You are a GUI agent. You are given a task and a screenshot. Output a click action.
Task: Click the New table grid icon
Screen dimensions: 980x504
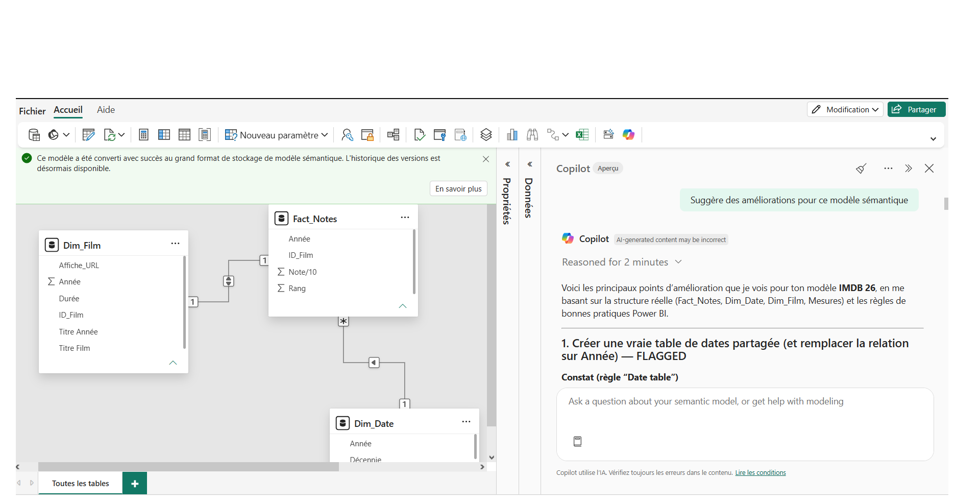tap(184, 135)
